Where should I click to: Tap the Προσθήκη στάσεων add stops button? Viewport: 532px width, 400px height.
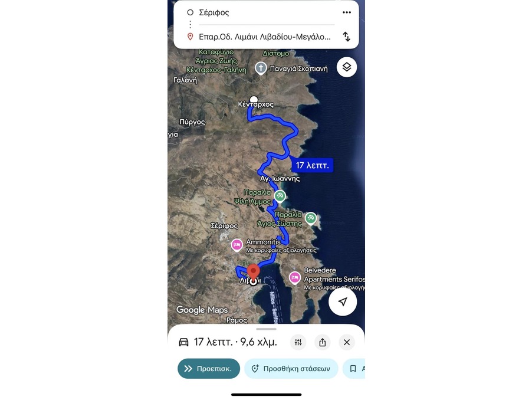click(291, 369)
